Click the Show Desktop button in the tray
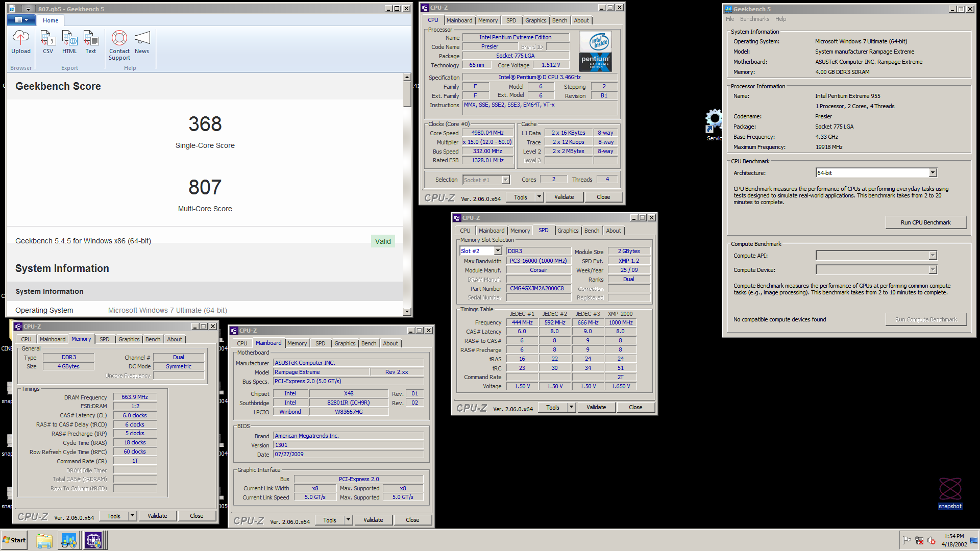 pyautogui.click(x=974, y=540)
